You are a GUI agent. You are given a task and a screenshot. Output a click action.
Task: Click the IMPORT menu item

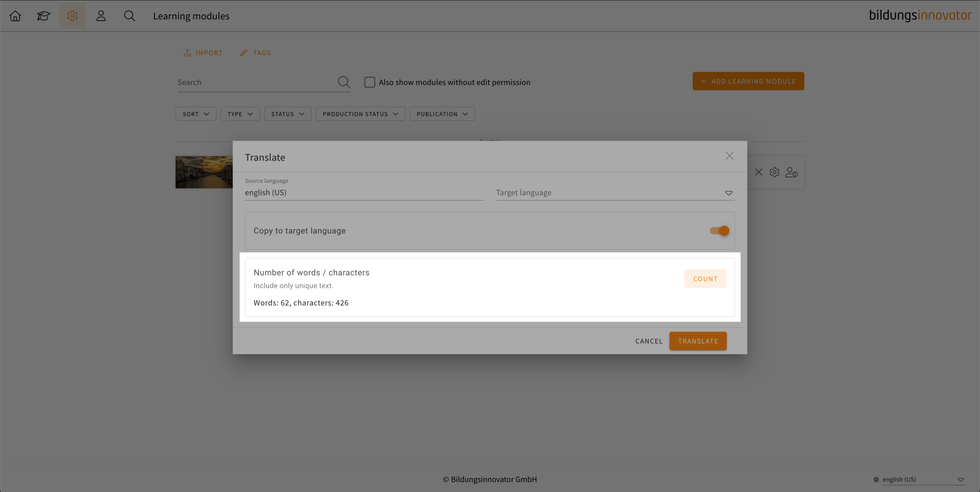203,53
